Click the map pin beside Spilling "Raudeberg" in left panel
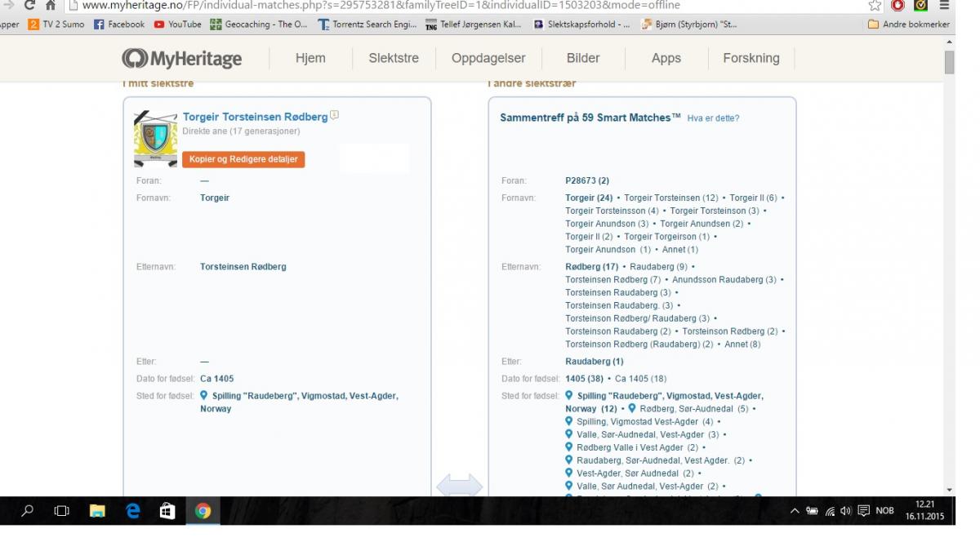980x551 pixels. pyautogui.click(x=204, y=396)
